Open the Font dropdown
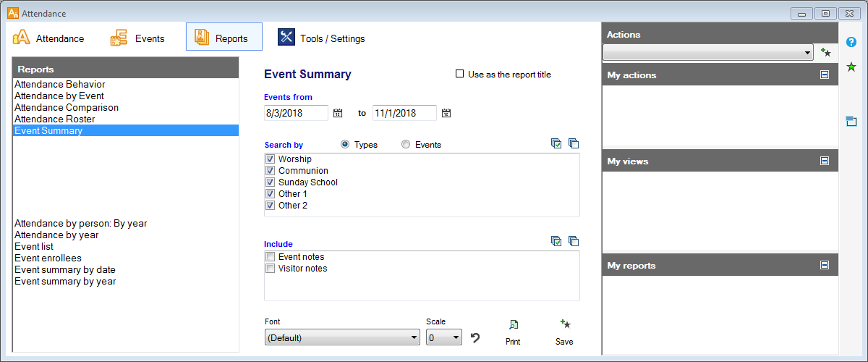868x362 pixels. point(342,337)
